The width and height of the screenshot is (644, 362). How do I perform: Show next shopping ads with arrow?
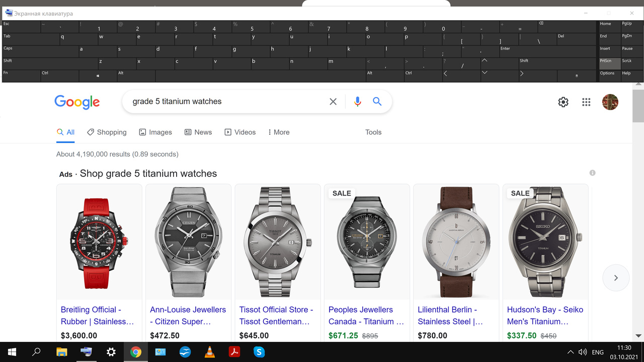(616, 278)
